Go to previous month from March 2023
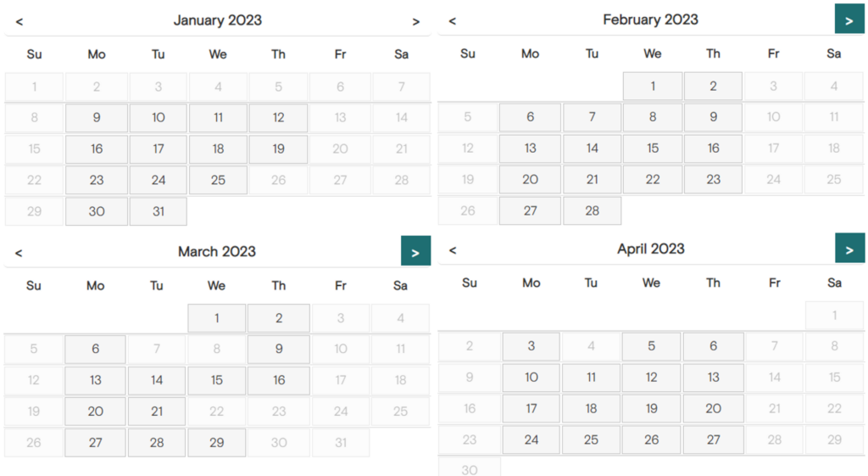This screenshot has width=868, height=476. click(19, 252)
